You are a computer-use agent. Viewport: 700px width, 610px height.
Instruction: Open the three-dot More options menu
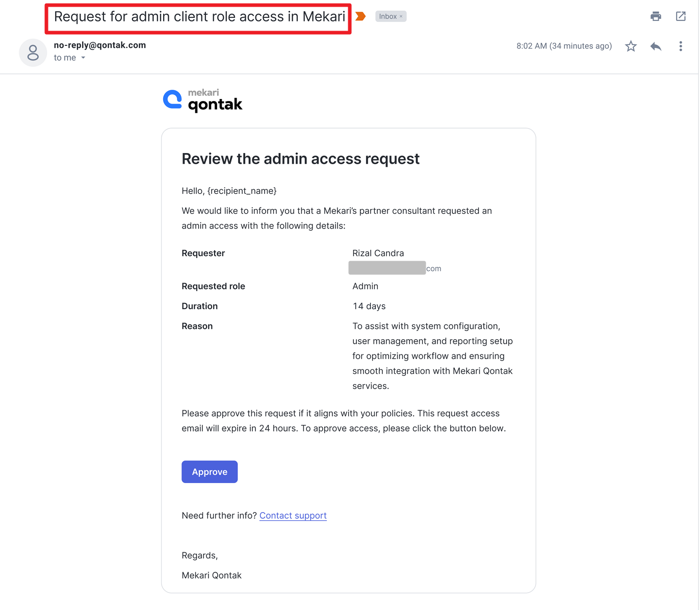[681, 46]
